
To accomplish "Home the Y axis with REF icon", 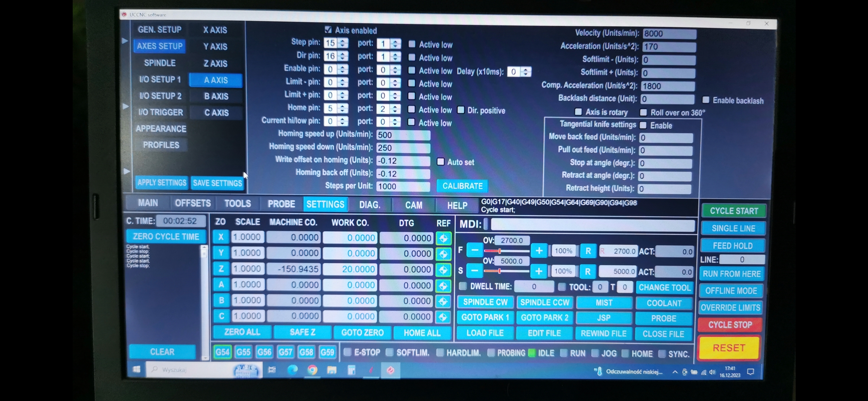I will [x=443, y=254].
